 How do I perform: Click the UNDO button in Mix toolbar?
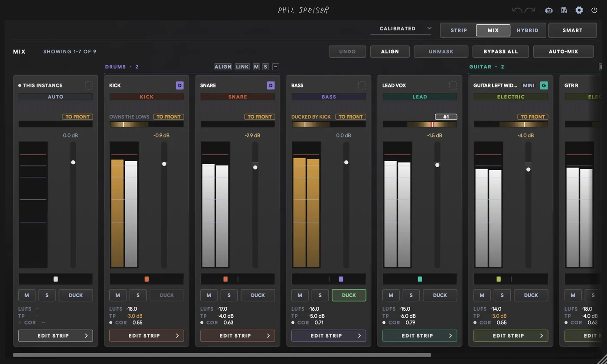coord(347,52)
